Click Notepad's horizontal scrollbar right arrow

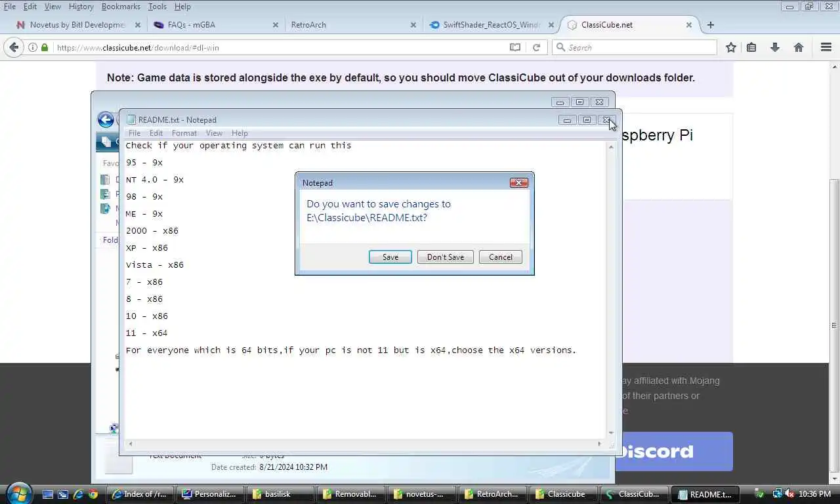(599, 444)
